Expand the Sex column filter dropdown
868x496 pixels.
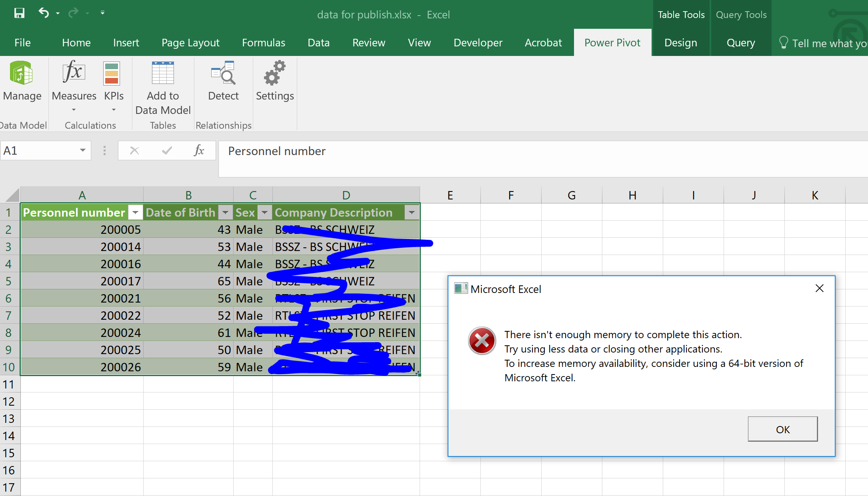coord(264,213)
